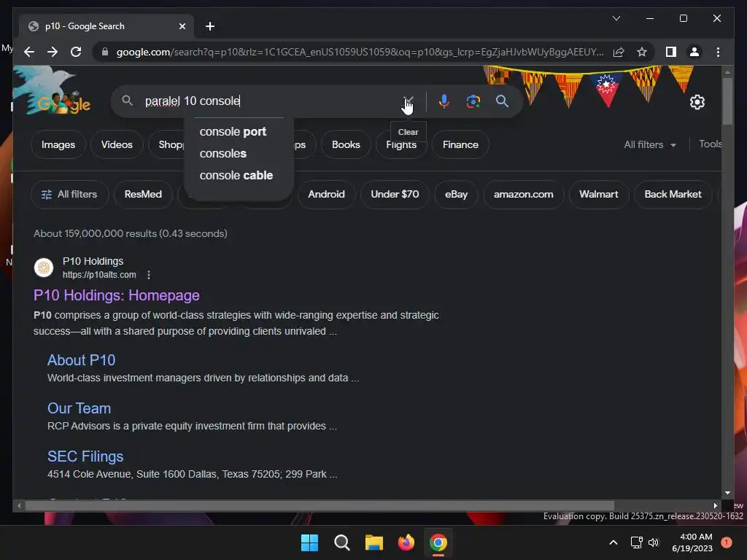Image resolution: width=747 pixels, height=560 pixels.
Task: Share this page from address bar
Action: pos(619,52)
